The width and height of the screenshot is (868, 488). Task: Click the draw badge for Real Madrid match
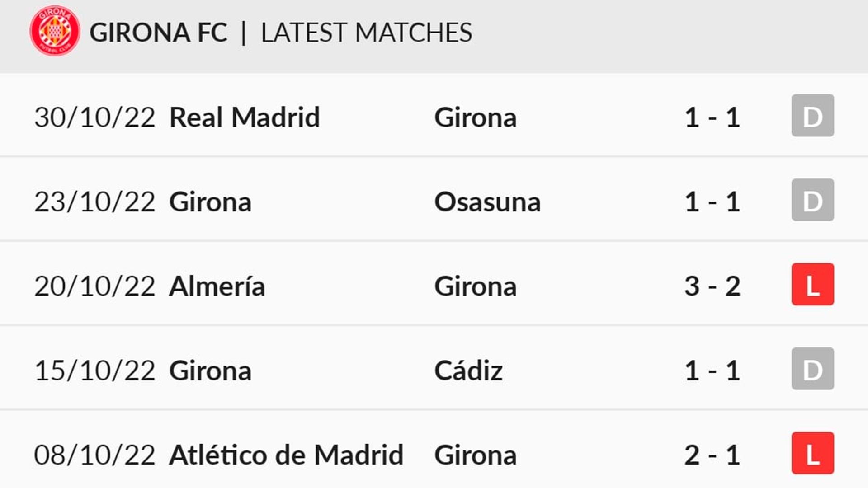(x=812, y=115)
